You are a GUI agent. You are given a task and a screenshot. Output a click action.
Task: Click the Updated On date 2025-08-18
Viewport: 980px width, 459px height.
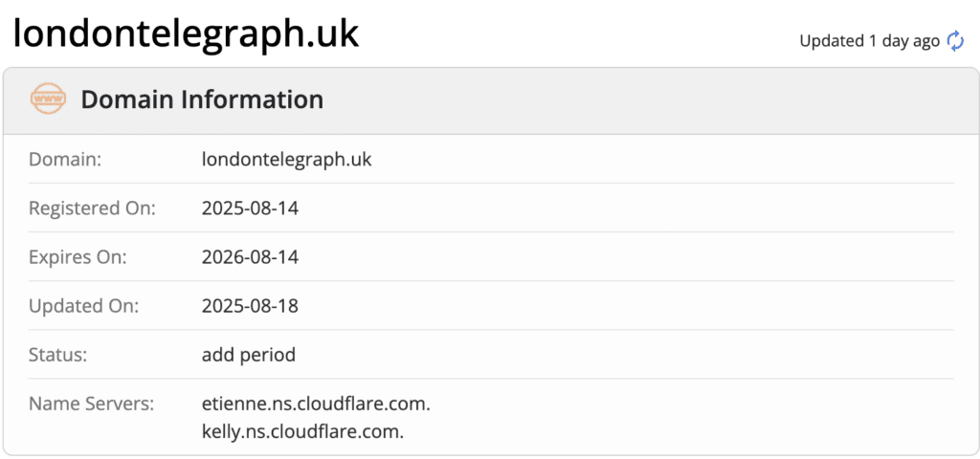[250, 306]
